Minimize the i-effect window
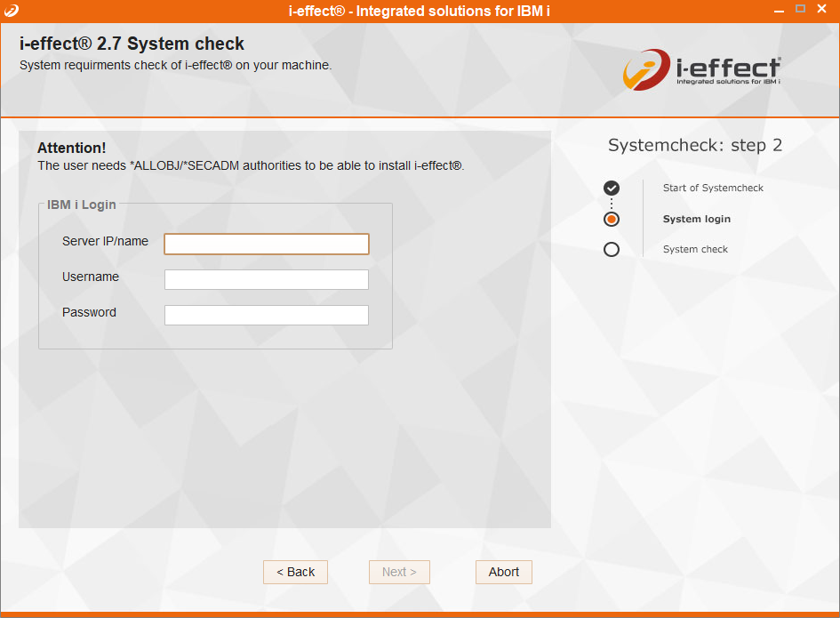The image size is (840, 618). point(779,10)
